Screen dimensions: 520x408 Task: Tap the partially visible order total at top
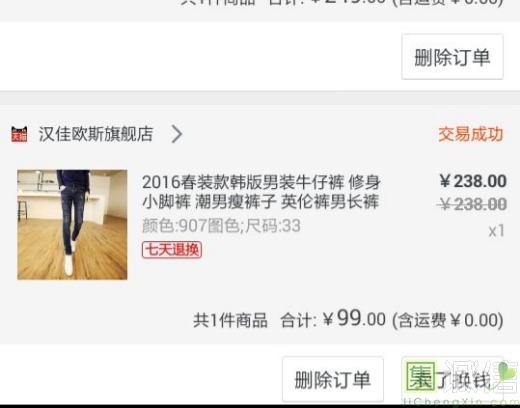point(342,3)
